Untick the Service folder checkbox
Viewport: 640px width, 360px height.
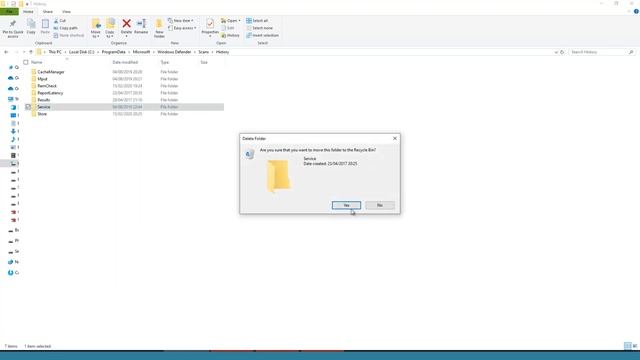28,107
